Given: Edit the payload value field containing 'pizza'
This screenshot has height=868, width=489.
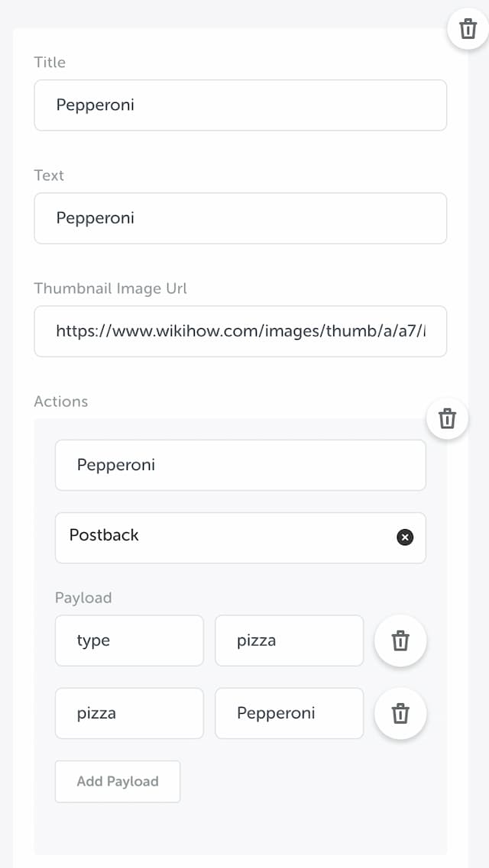Looking at the screenshot, I should (x=289, y=641).
